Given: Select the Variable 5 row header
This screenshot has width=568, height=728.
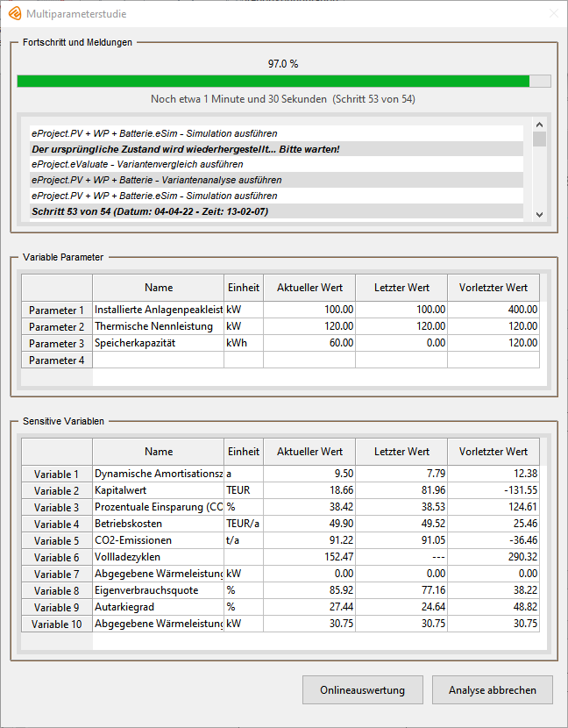Looking at the screenshot, I should tap(57, 541).
